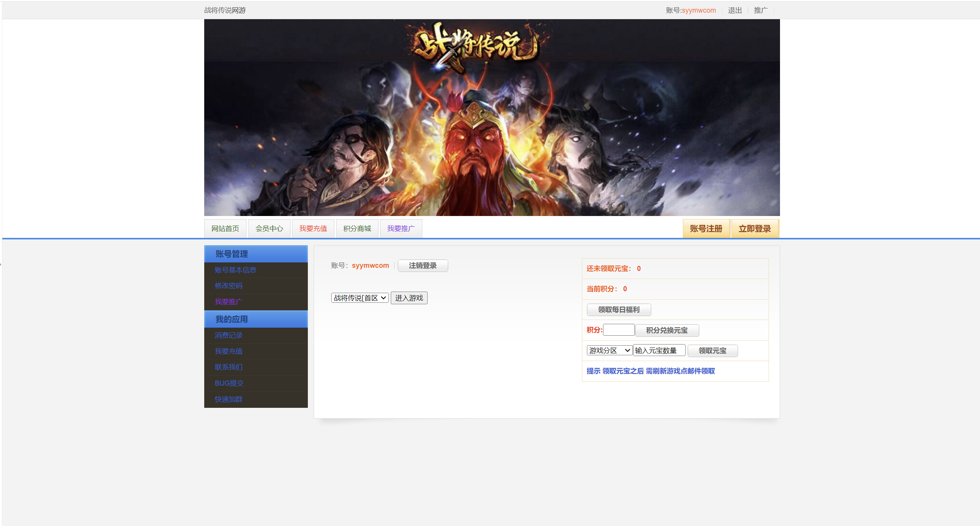Open the 消费记录 sidebar link
This screenshot has height=526, width=980.
pyautogui.click(x=228, y=335)
